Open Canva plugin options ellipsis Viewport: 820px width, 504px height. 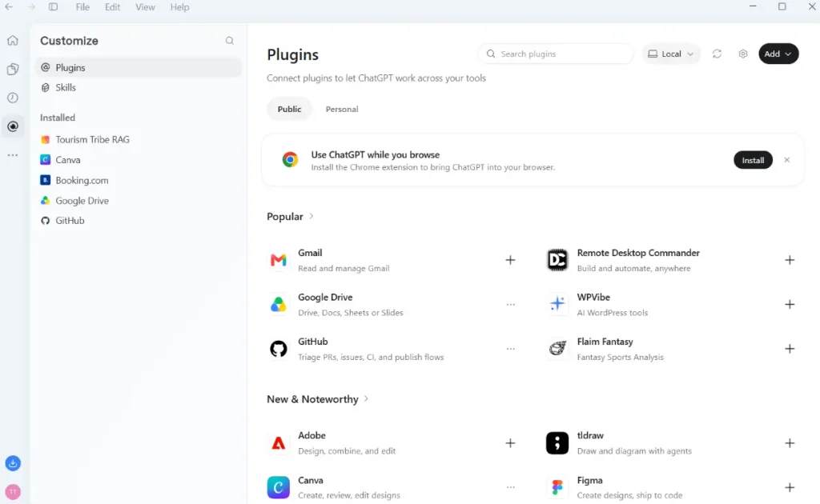tap(510, 488)
